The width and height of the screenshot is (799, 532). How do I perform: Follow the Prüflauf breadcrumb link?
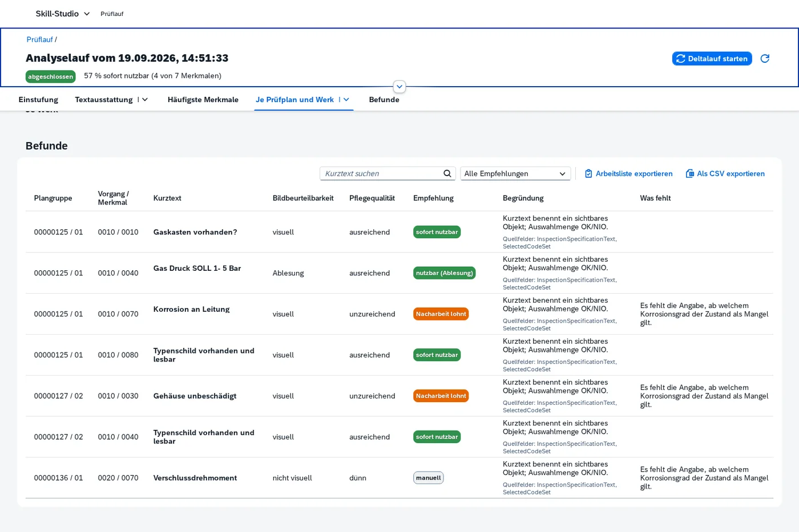[39, 39]
